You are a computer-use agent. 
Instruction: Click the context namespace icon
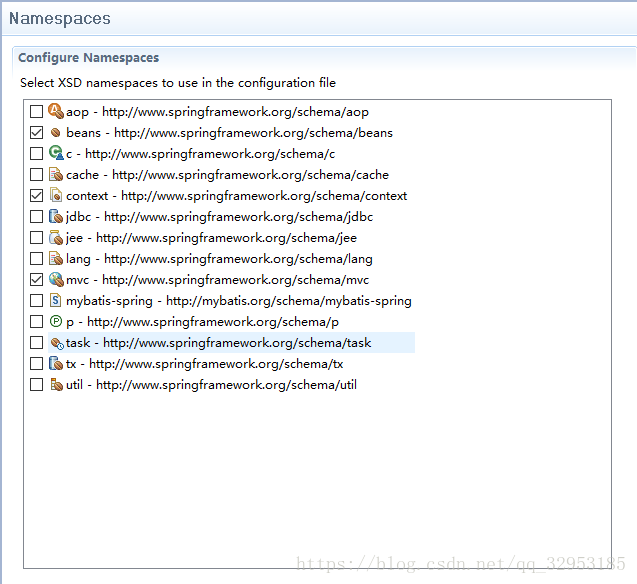(56, 195)
